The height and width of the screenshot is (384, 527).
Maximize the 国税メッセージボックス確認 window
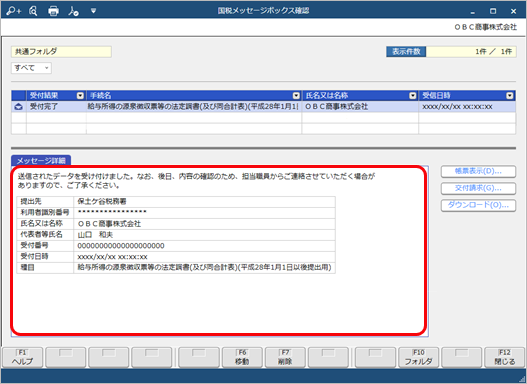pyautogui.click(x=493, y=11)
